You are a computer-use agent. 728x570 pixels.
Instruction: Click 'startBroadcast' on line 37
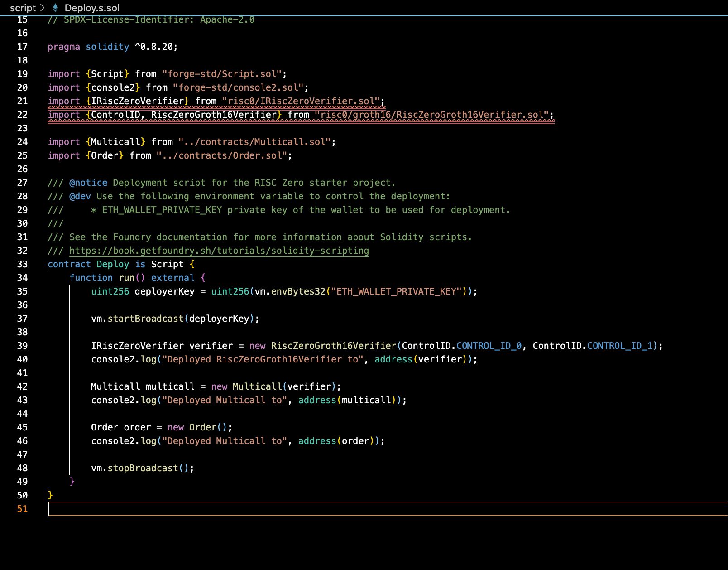tap(146, 319)
